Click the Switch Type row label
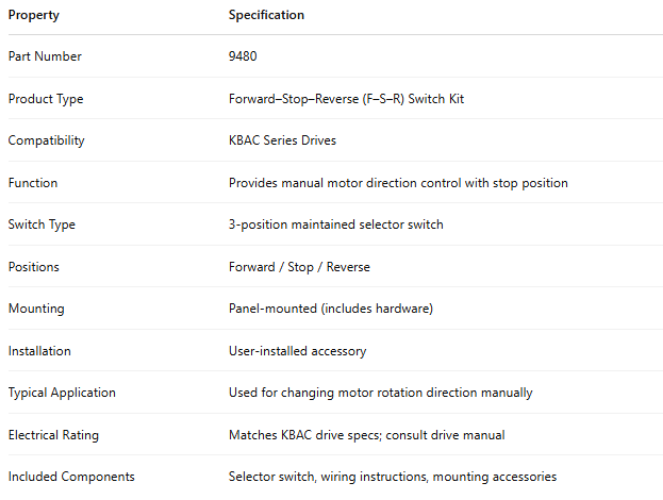Viewport: 663px width, 500px height. [x=42, y=225]
